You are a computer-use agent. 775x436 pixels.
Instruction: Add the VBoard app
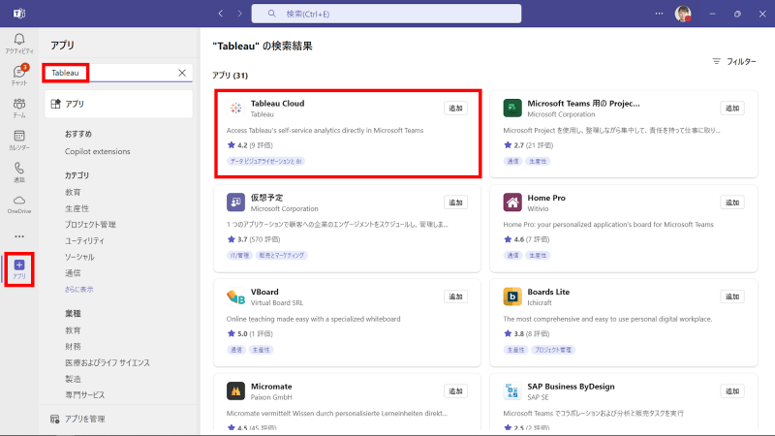(455, 297)
